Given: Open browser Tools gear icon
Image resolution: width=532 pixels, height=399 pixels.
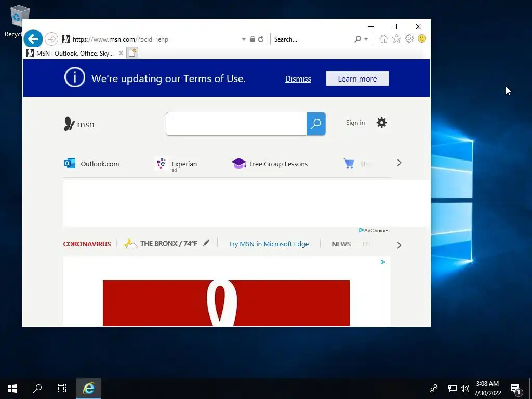Looking at the screenshot, I should pos(409,38).
